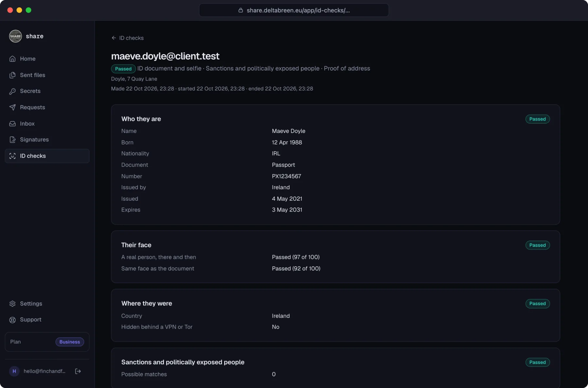This screenshot has height=388, width=588.
Task: Open Support label in sidebar
Action: pyautogui.click(x=31, y=320)
